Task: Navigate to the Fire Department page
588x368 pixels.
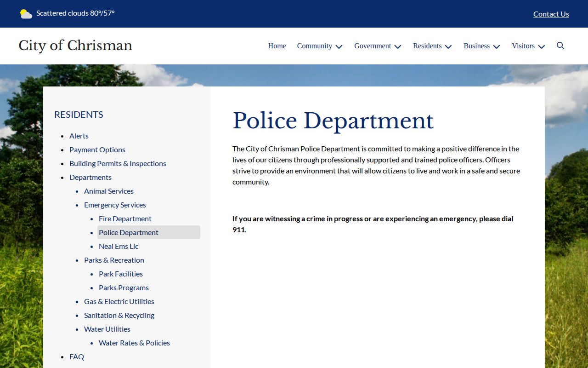Action: click(125, 218)
